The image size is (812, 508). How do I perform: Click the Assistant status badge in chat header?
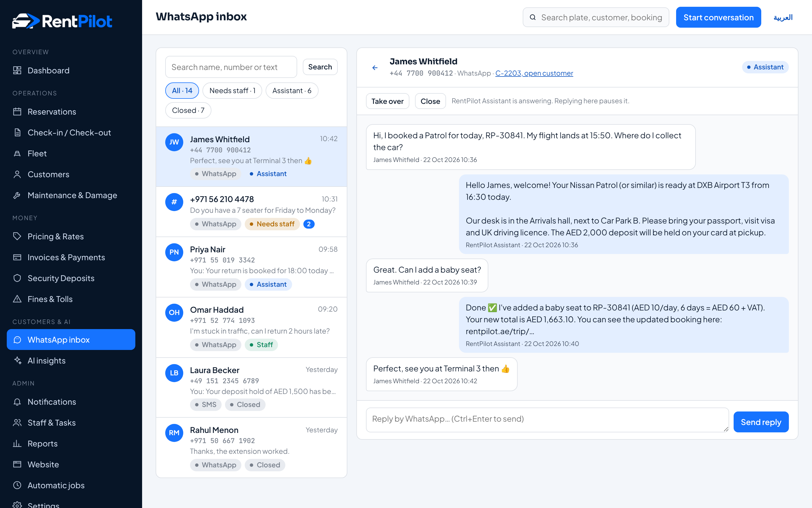tap(765, 67)
